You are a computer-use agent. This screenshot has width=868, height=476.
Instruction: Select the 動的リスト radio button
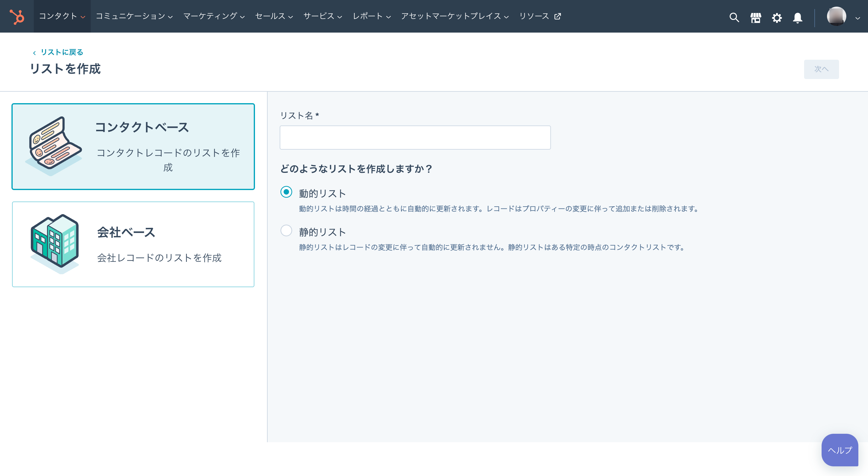coord(286,192)
